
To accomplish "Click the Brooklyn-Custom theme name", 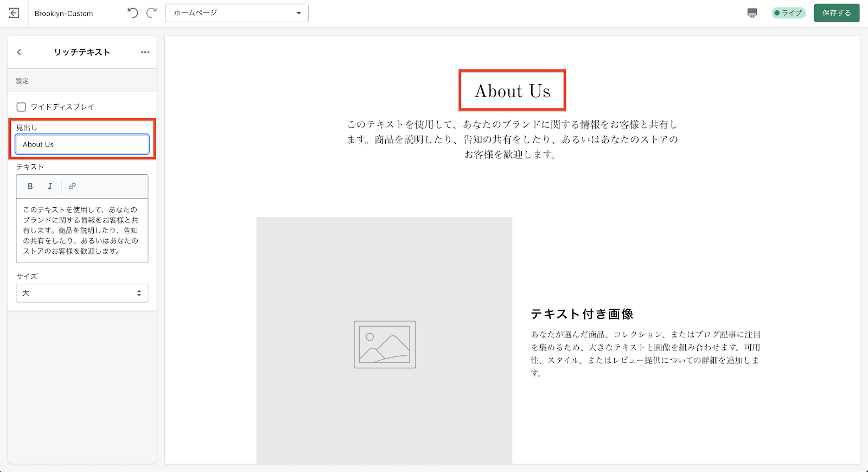I will pos(63,14).
